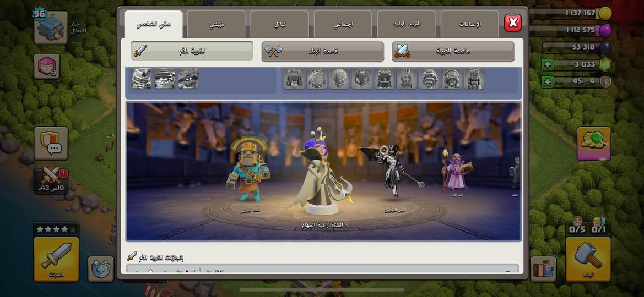644x297 pixels.
Task: Click the إنجازات القرية الأم achievements heading
Action: point(160,257)
